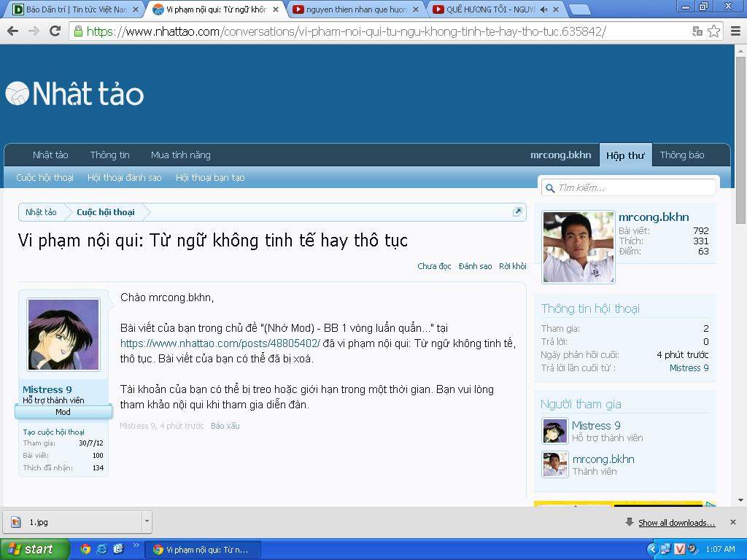Click the Mod badge under Mistress 9
The image size is (747, 560).
tap(63, 412)
